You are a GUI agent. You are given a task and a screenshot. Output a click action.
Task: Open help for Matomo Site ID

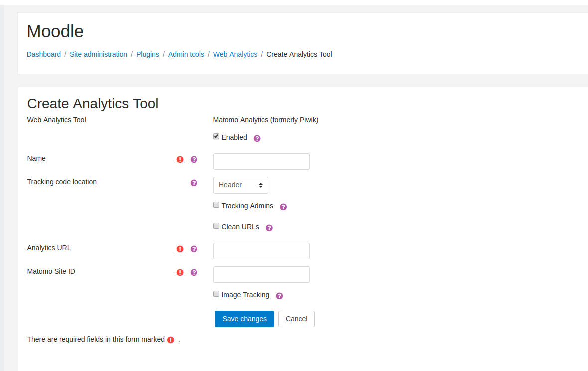pos(194,272)
